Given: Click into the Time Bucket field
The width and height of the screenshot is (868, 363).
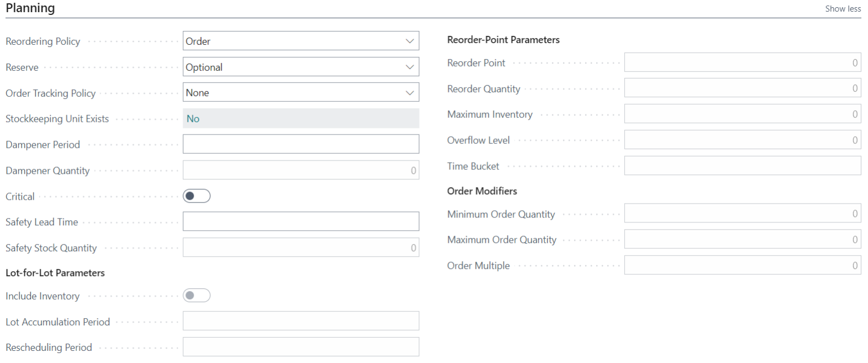Looking at the screenshot, I should [742, 165].
